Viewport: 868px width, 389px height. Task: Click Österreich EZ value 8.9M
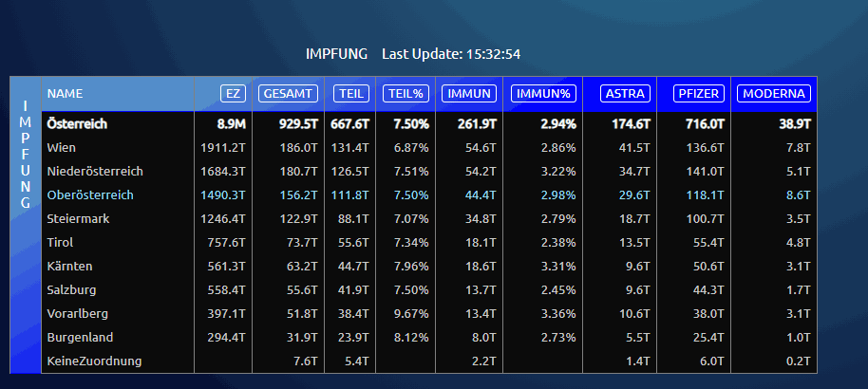click(231, 124)
